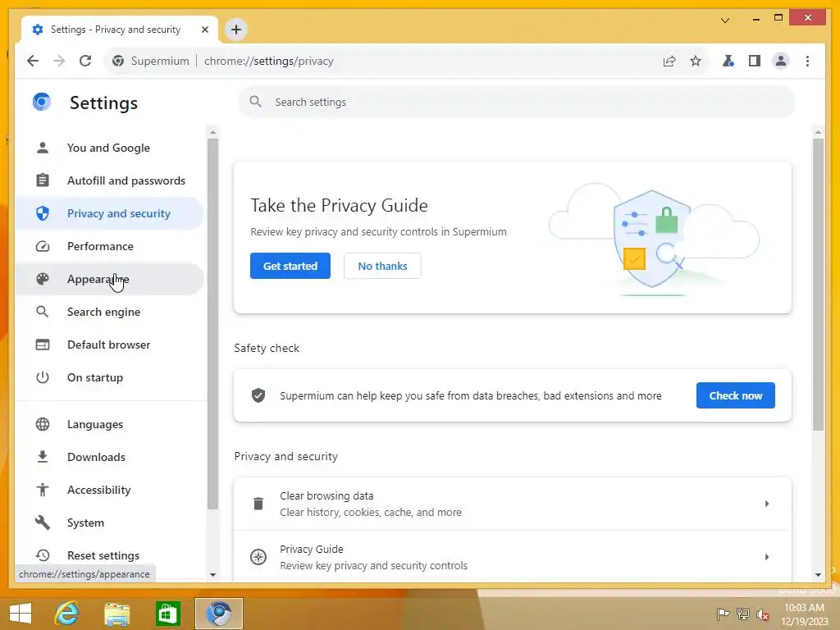Click the trash icon for Clear browsing data
The width and height of the screenshot is (840, 630).
tap(258, 504)
